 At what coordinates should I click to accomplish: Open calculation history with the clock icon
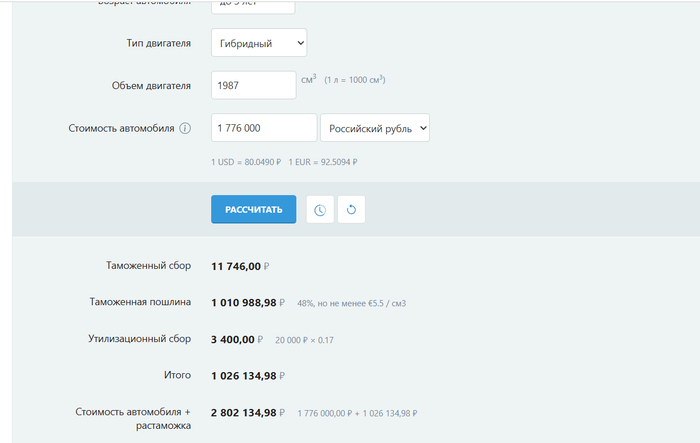[x=319, y=210]
